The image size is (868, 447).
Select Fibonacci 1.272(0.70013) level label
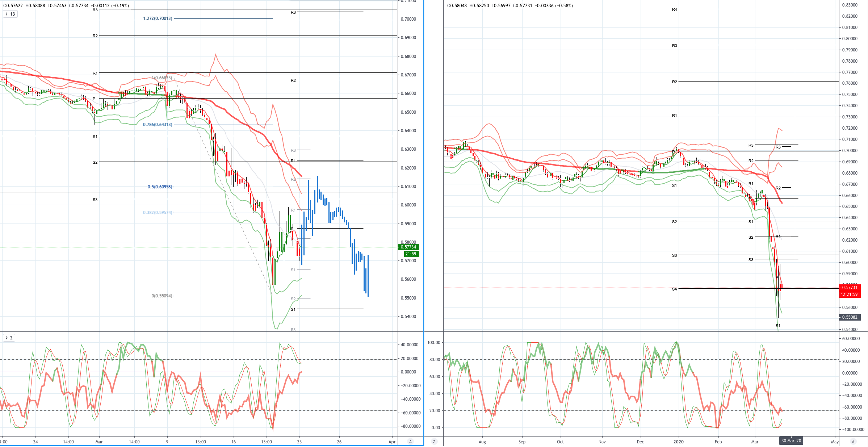click(x=158, y=18)
